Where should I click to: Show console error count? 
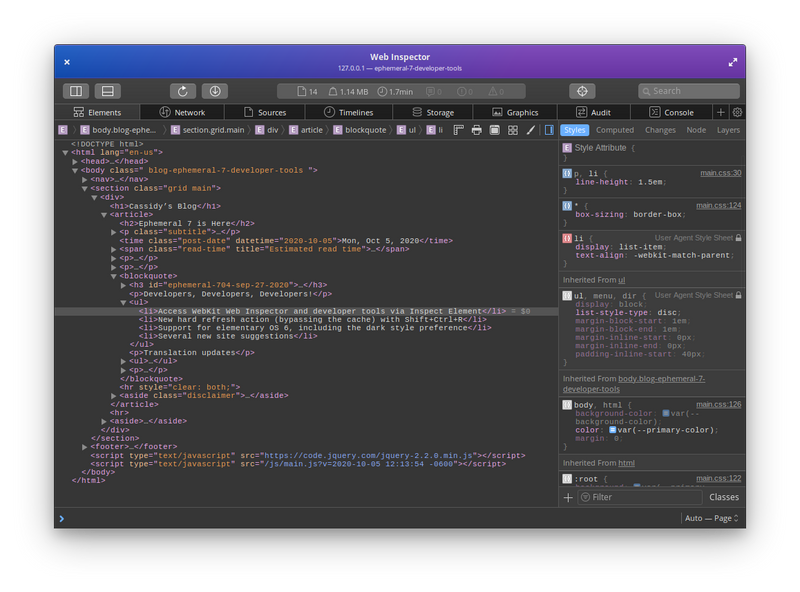point(465,92)
